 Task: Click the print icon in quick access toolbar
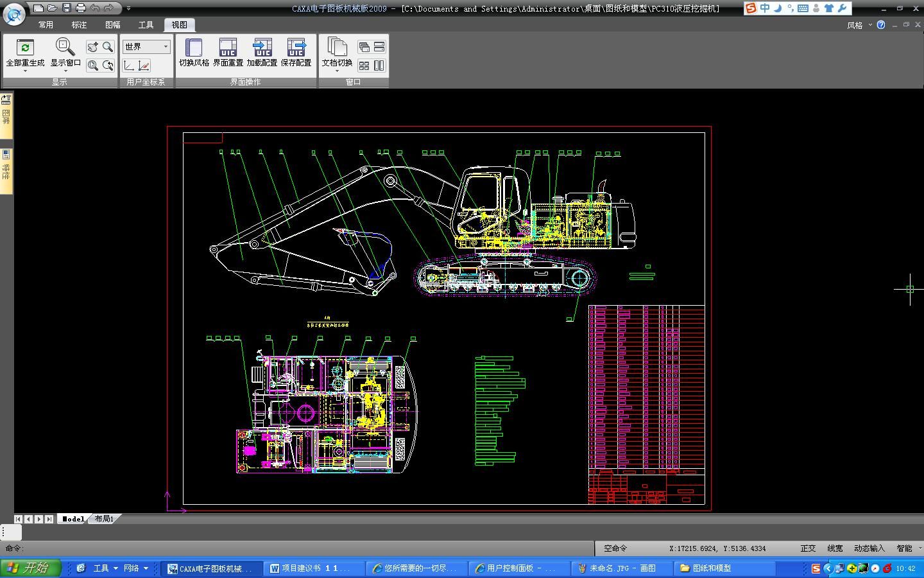click(x=80, y=8)
